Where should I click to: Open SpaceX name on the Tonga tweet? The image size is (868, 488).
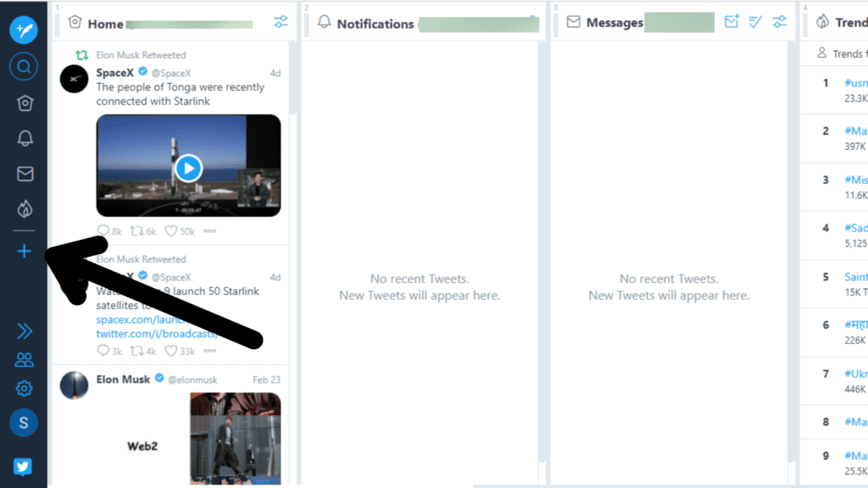(x=115, y=73)
